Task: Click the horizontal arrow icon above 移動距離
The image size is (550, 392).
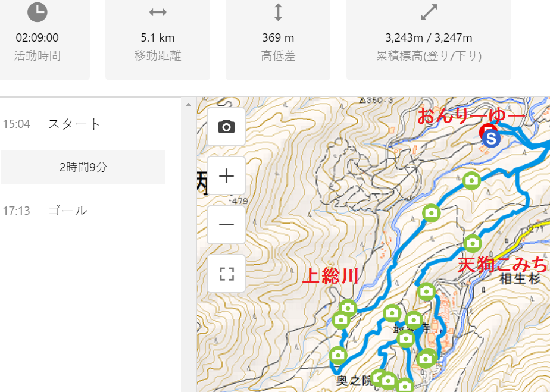Action: (158, 12)
